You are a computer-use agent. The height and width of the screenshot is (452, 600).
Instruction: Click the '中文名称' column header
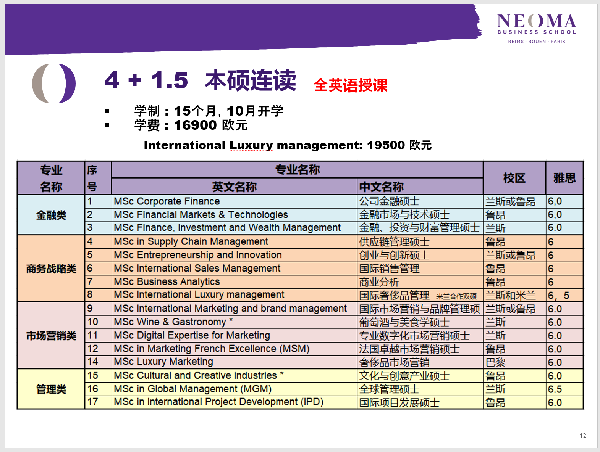pyautogui.click(x=420, y=187)
